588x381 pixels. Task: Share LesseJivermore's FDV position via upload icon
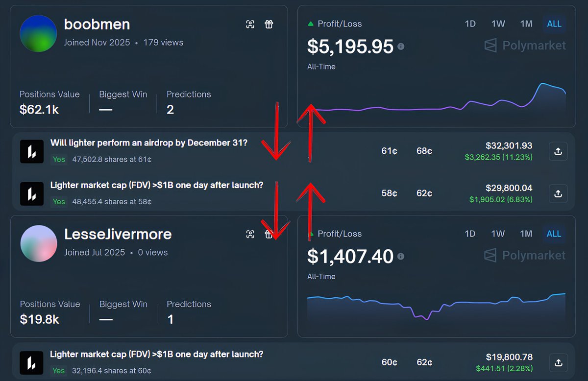(x=558, y=362)
